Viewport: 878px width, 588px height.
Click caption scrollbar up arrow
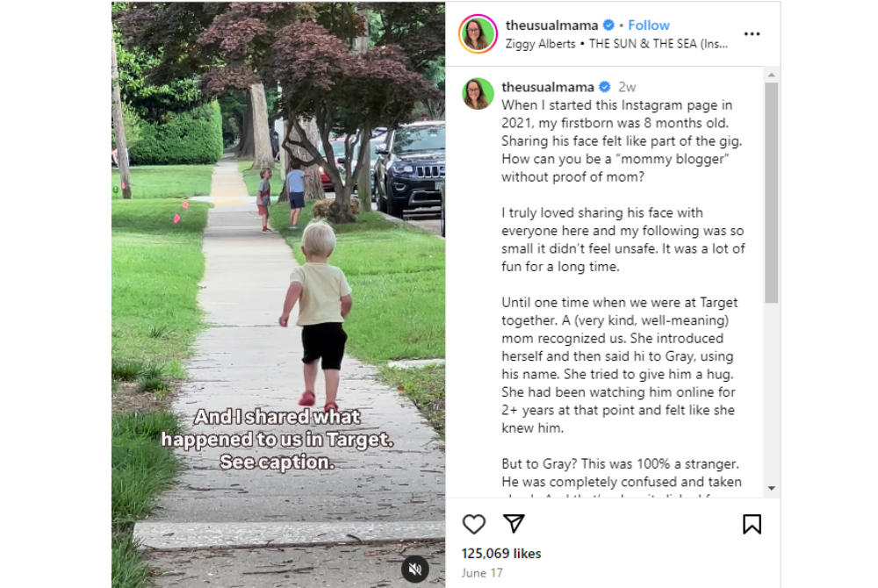point(772,75)
